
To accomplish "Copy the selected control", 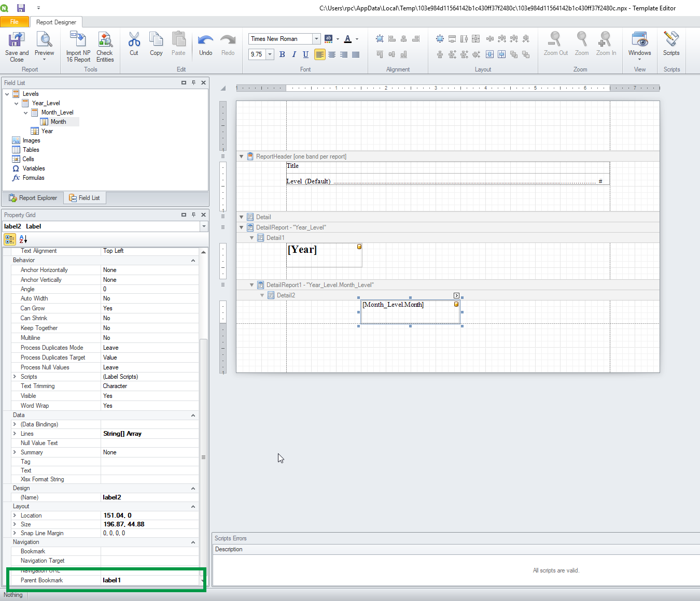I will coord(156,44).
